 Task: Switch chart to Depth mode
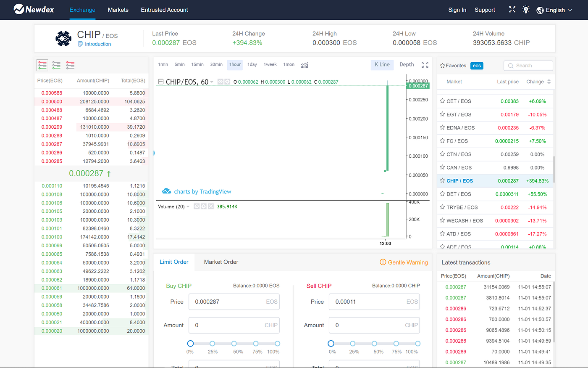[407, 64]
